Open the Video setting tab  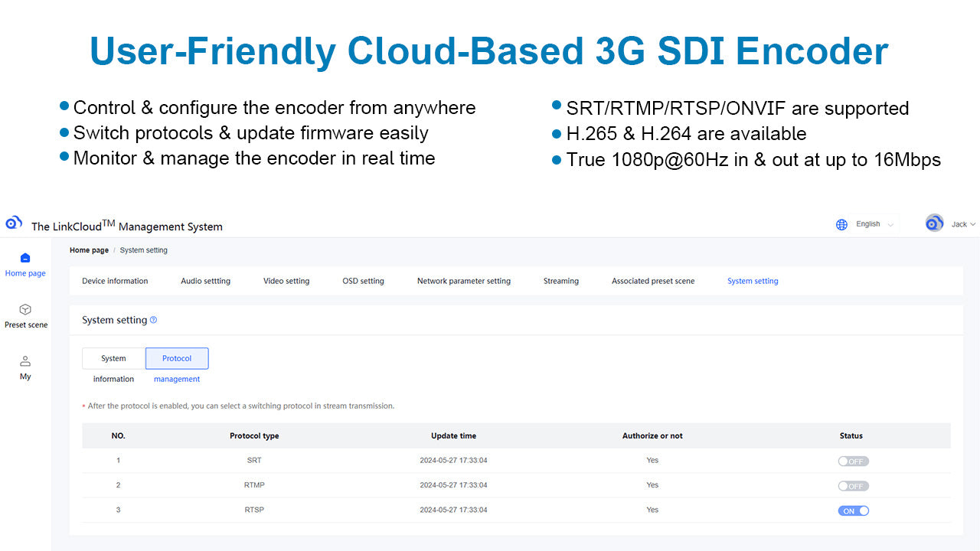[x=286, y=281]
